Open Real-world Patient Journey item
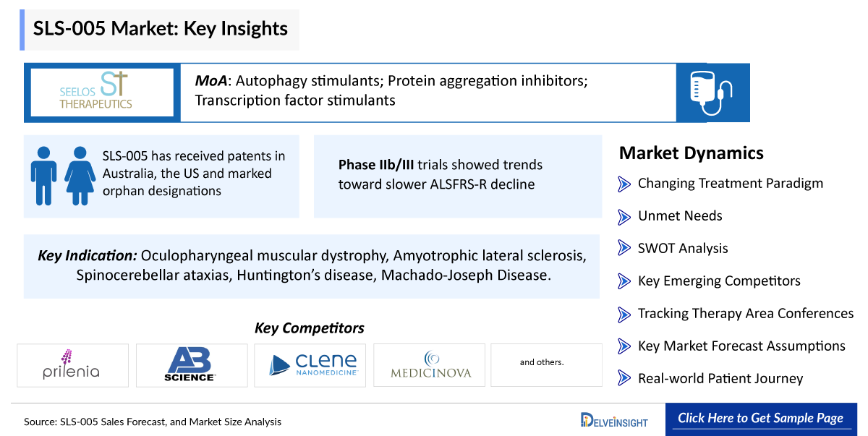This screenshot has height=436, width=868. point(720,379)
